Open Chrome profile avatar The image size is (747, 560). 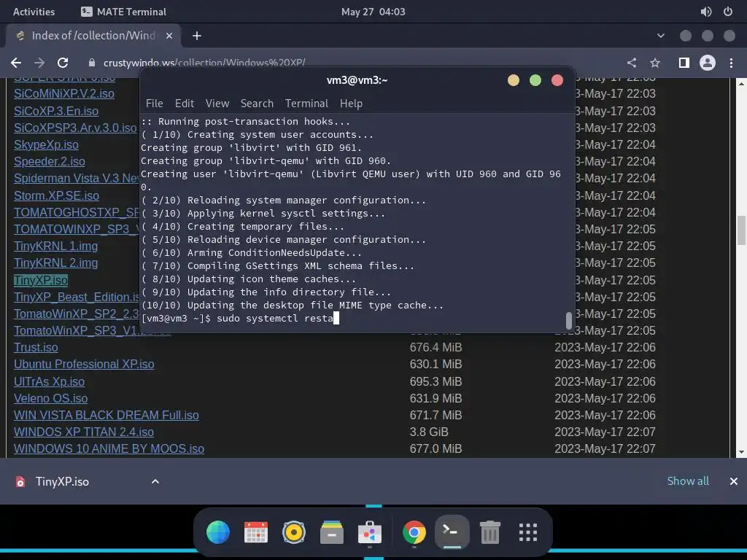tap(708, 63)
